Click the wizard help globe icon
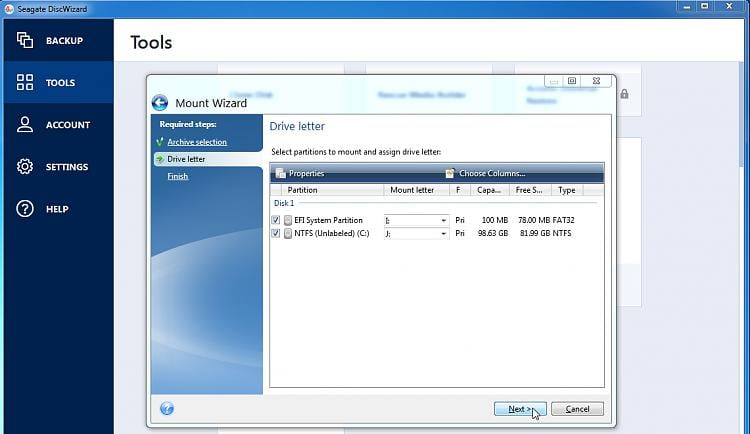Image resolution: width=750 pixels, height=434 pixels. [x=167, y=409]
